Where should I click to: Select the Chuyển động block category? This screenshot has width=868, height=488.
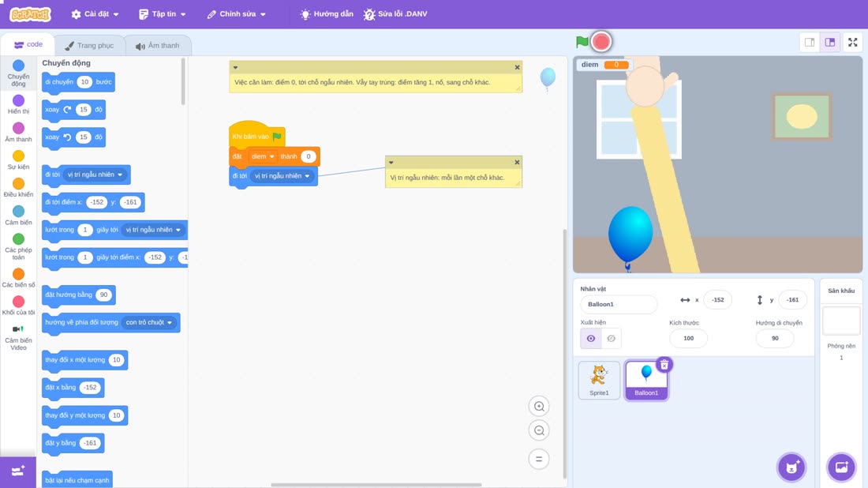pos(18,73)
